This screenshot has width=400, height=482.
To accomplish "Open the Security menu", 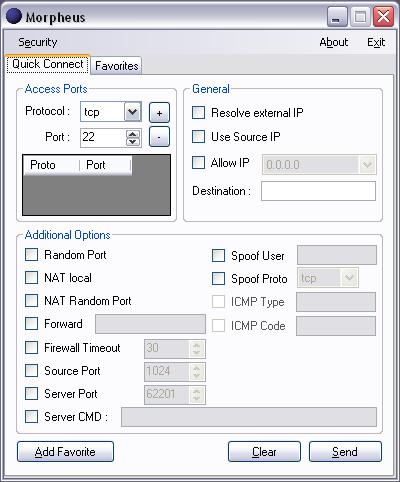I will (x=38, y=42).
